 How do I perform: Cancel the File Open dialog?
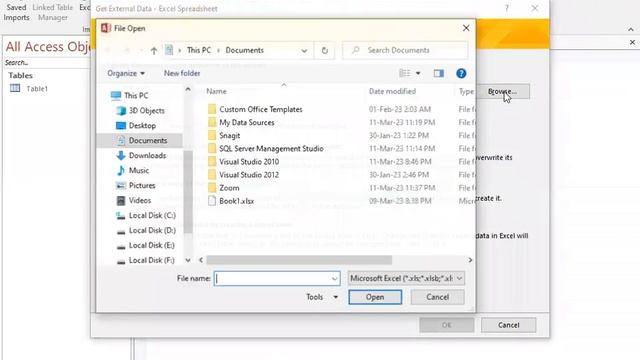click(x=438, y=297)
